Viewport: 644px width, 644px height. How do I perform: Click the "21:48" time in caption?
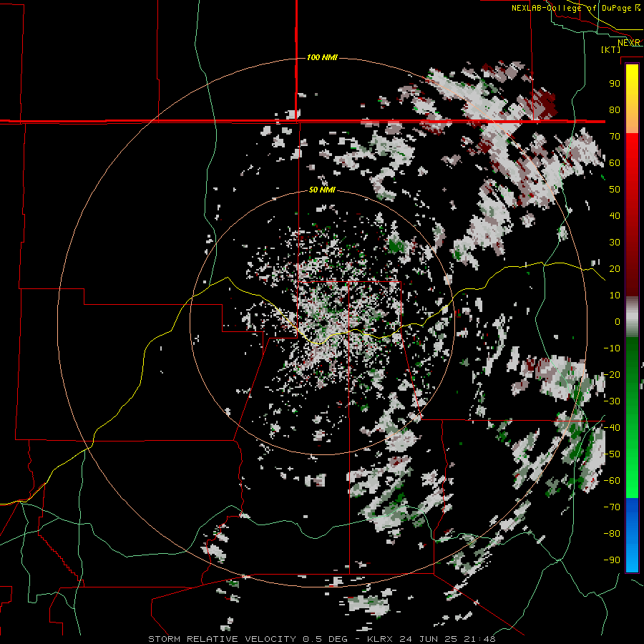(x=479, y=639)
